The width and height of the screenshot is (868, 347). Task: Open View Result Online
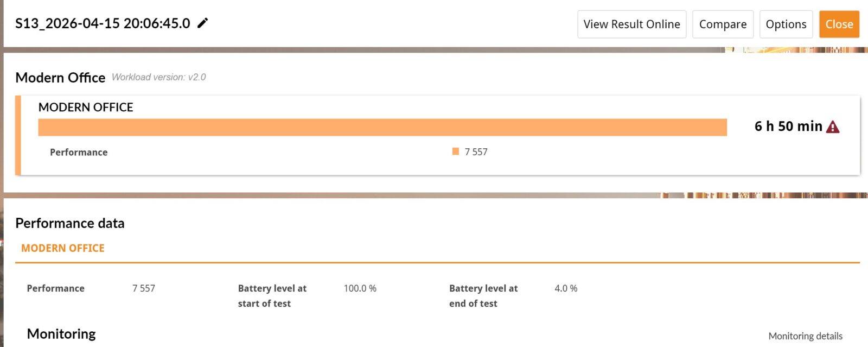point(631,24)
